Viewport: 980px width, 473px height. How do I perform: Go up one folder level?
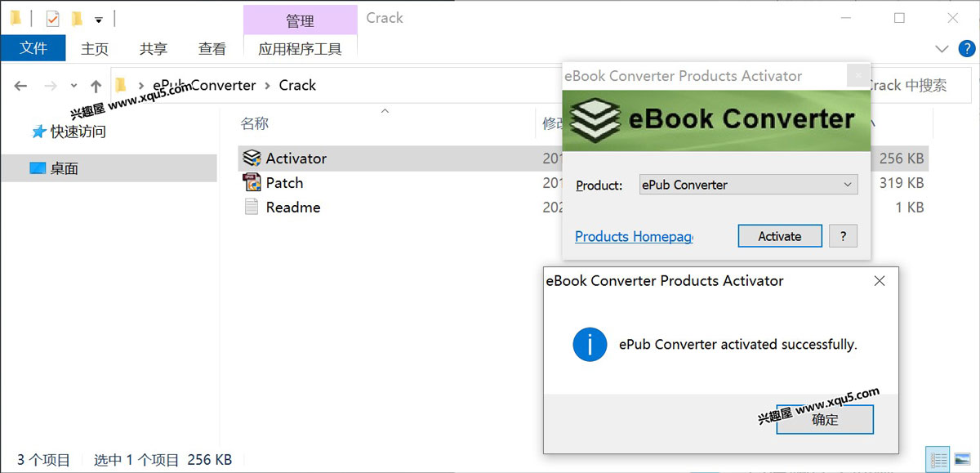tap(96, 86)
